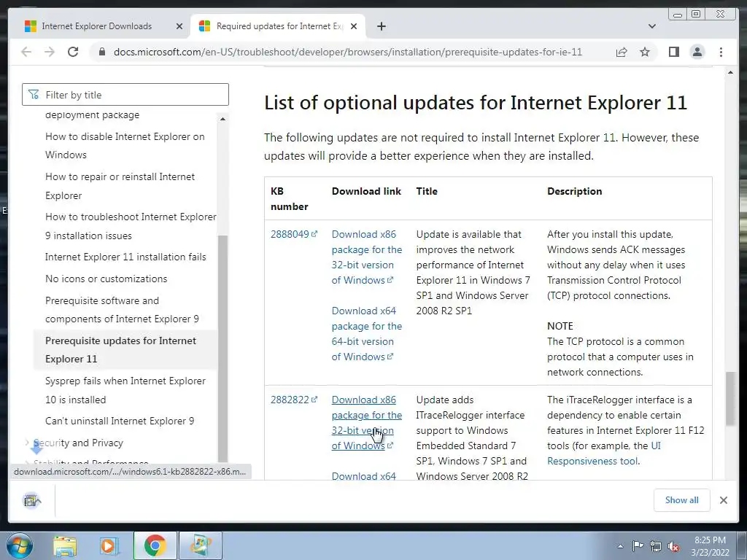Open How to troubleshoot Internet Explorer 9 installation issues

tap(131, 226)
